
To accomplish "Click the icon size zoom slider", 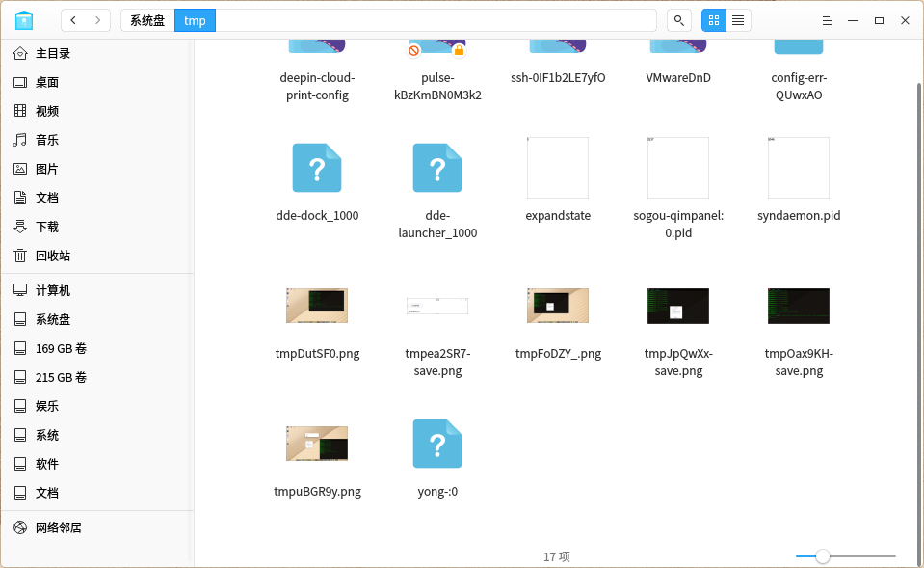I will 846,556.
